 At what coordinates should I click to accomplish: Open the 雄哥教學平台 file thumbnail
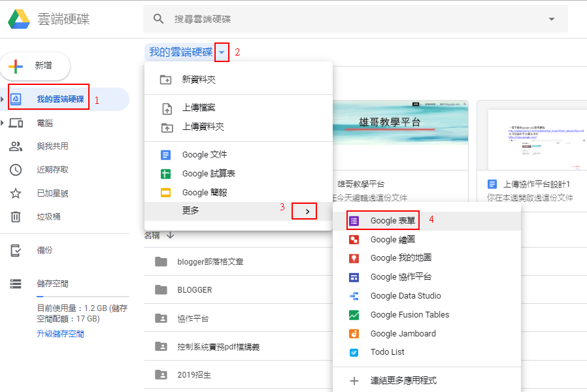[x=400, y=135]
